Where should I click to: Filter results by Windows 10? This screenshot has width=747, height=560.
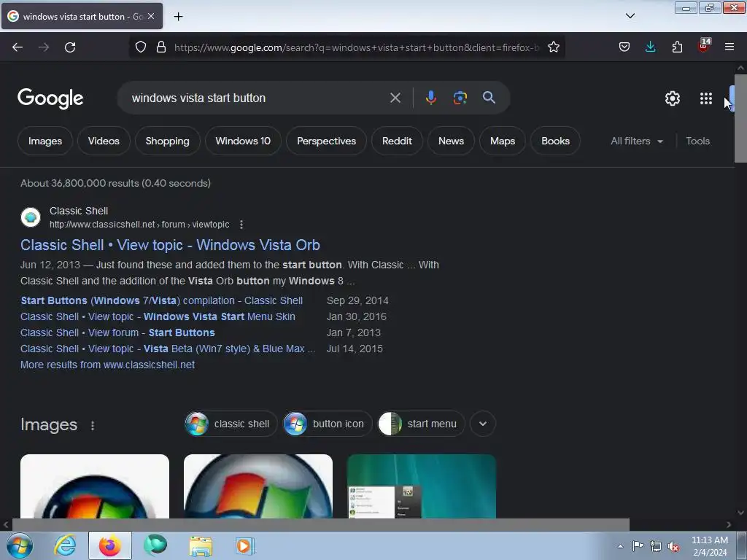pyautogui.click(x=243, y=141)
